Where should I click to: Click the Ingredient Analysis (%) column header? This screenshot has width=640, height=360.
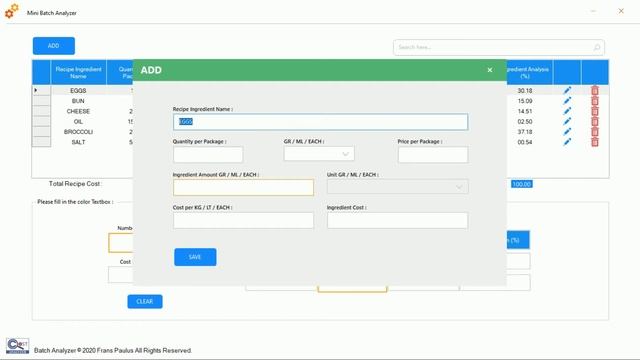pos(529,72)
